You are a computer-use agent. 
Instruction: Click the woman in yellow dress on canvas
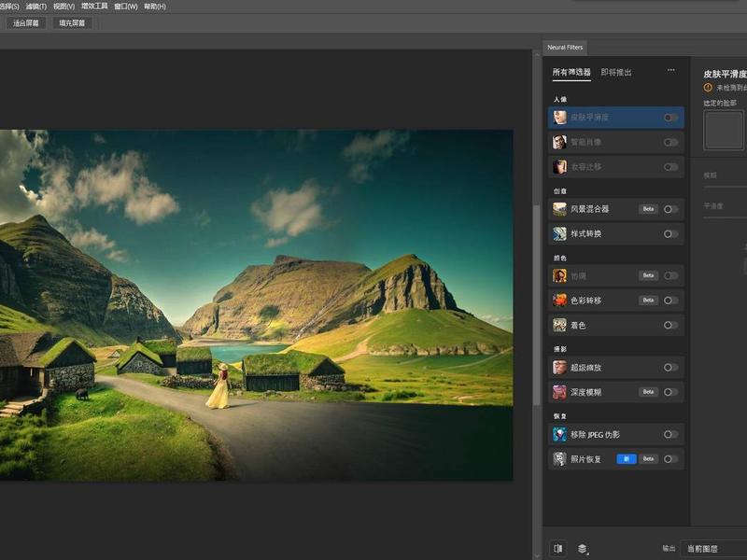(219, 386)
